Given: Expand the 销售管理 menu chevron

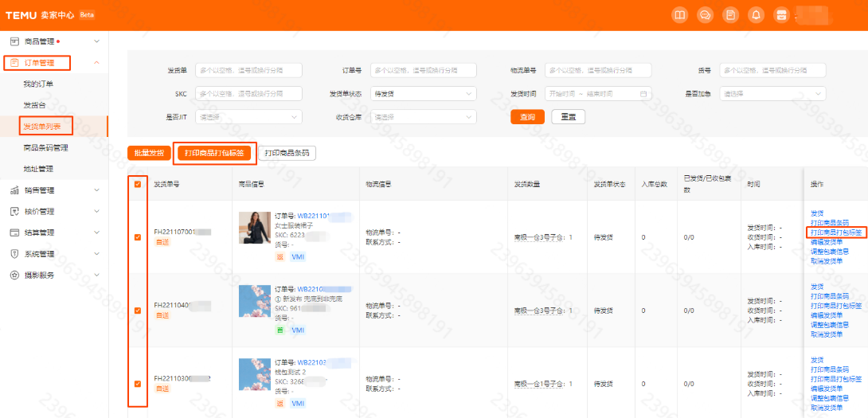Looking at the screenshot, I should [x=97, y=190].
